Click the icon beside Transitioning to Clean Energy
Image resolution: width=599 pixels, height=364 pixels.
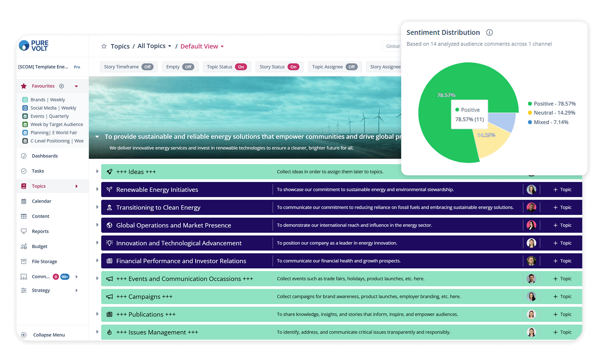(110, 207)
